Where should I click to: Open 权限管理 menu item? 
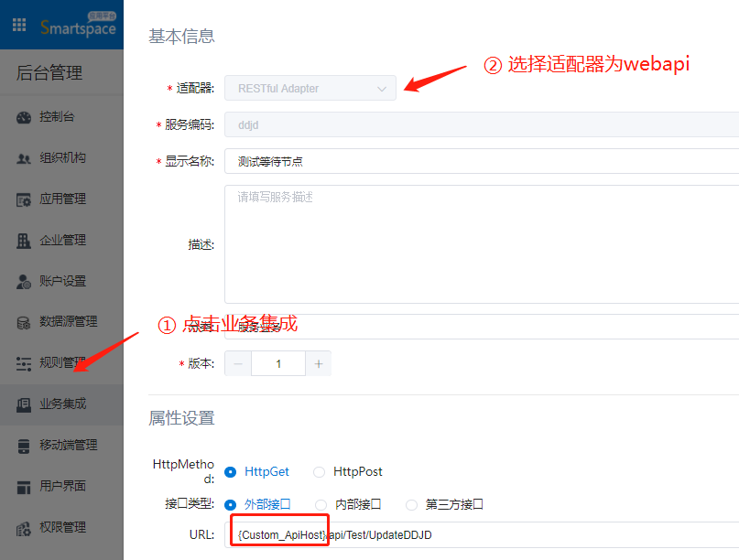(x=62, y=527)
